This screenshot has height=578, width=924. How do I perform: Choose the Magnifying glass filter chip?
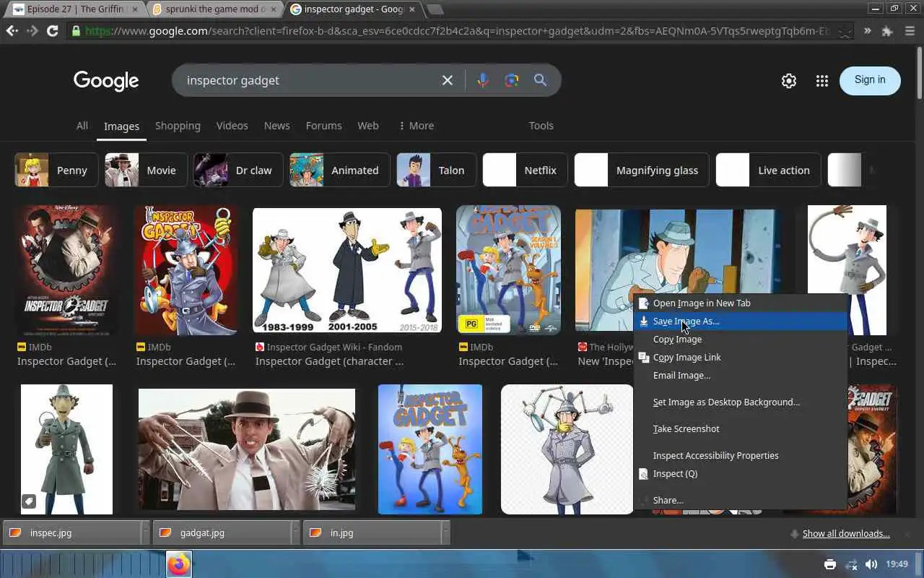[x=642, y=170]
